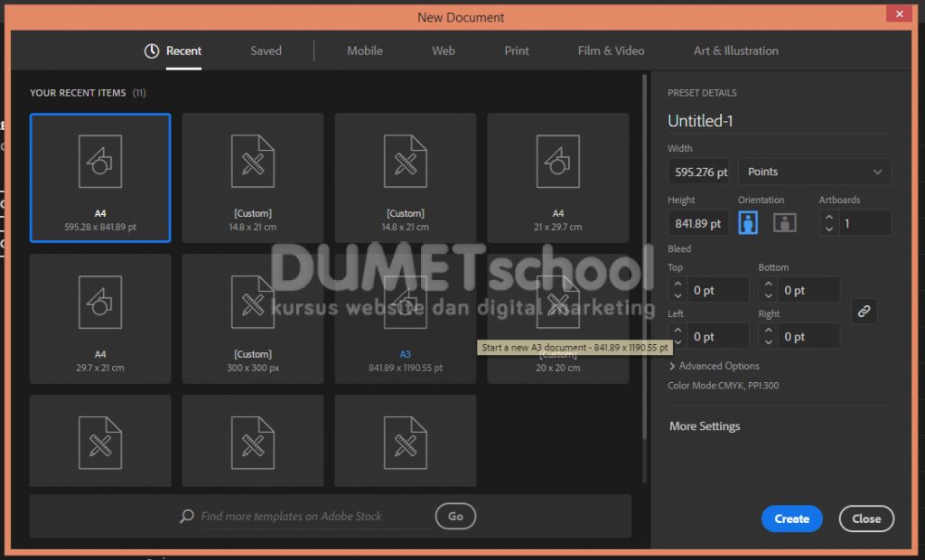
Task: Decrease the Left bleed value
Action: pyautogui.click(x=677, y=342)
